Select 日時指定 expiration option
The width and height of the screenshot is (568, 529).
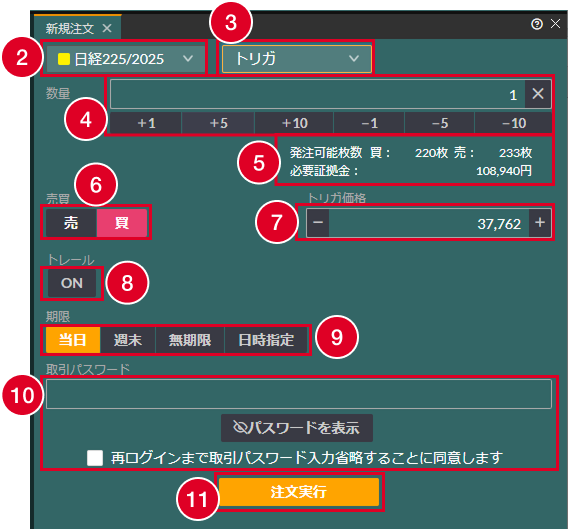266,340
